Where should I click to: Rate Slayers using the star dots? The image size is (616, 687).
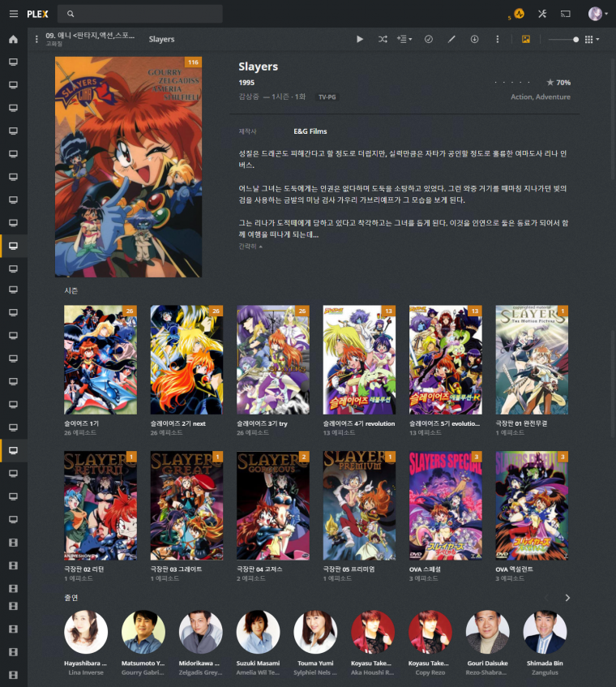pyautogui.click(x=512, y=83)
